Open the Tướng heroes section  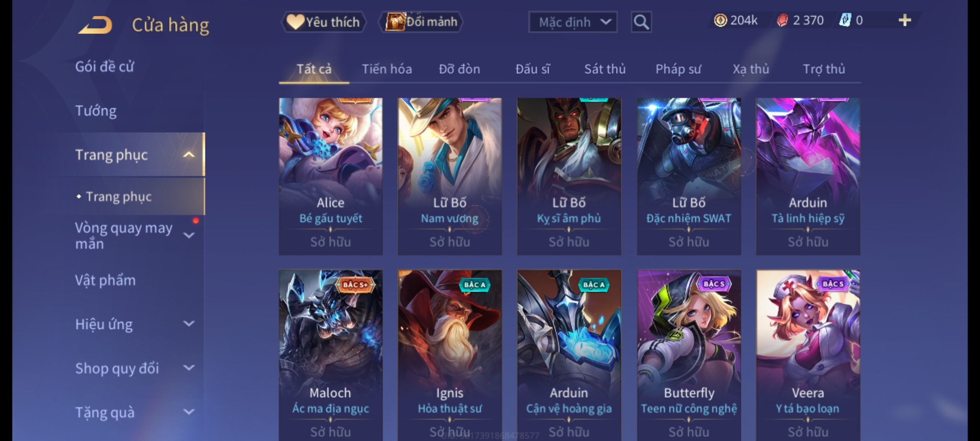(x=96, y=111)
